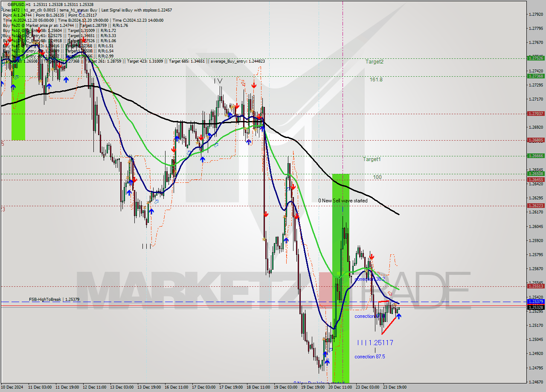The image size is (546, 392).
Task: Click the 1.26045 price axis label
Action: click(x=536, y=226)
